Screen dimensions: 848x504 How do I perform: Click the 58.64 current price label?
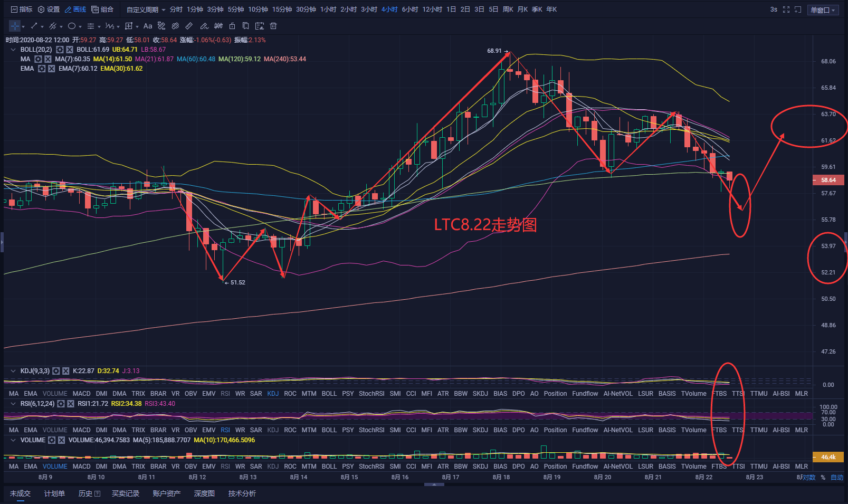pyautogui.click(x=828, y=180)
